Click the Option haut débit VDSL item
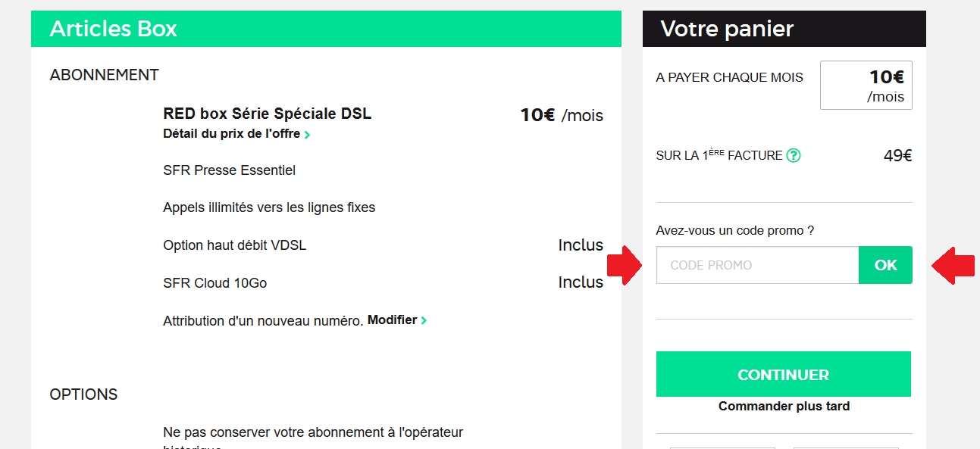The width and height of the screenshot is (980, 449). coord(234,245)
